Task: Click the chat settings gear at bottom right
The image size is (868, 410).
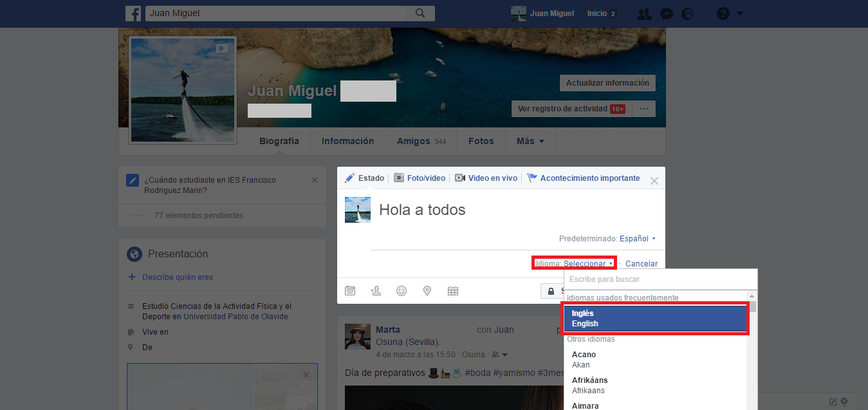Action: [x=844, y=402]
